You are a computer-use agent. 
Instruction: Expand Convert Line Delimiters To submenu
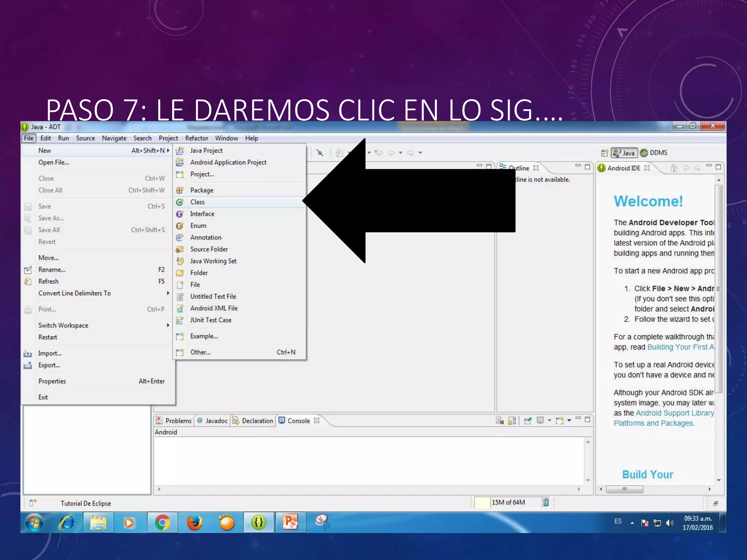point(168,293)
